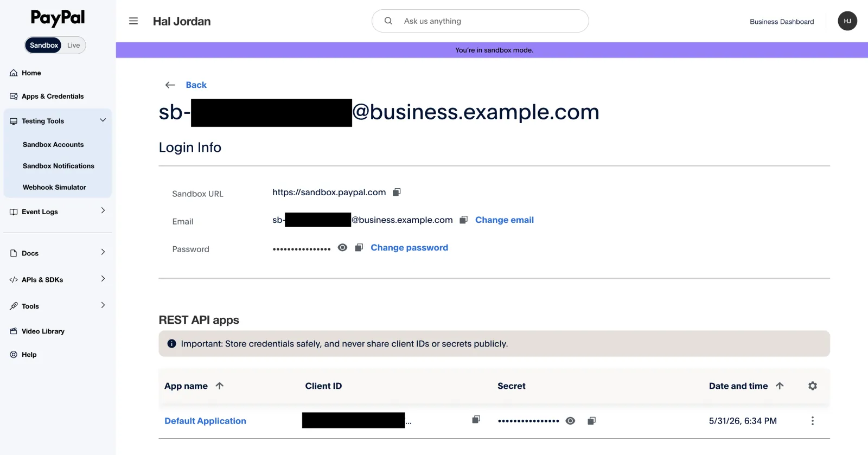Sort by Date and time arrow
The image size is (868, 455).
[x=780, y=386]
